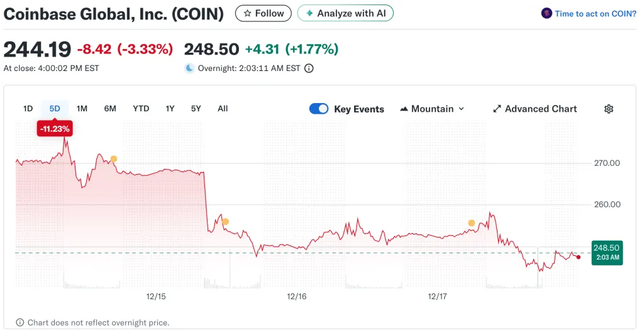Screen dimensions: 644x333
Task: Switch to the 1M range
Action: pyautogui.click(x=82, y=109)
